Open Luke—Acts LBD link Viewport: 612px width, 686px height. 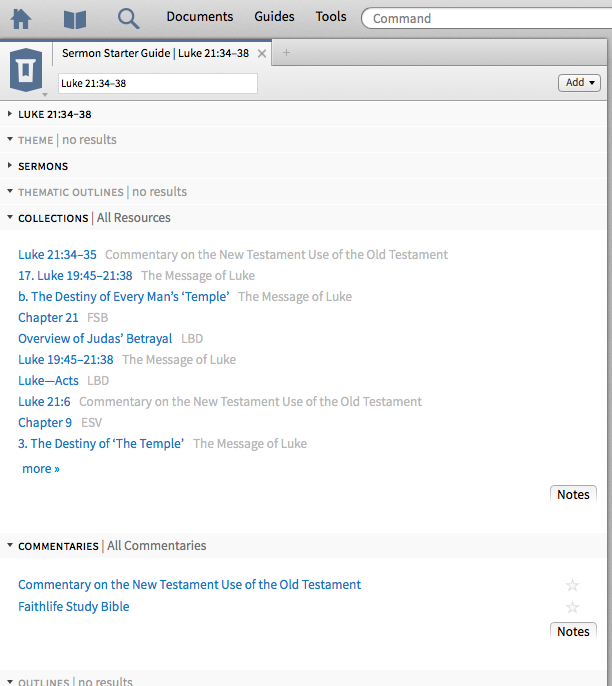[48, 381]
